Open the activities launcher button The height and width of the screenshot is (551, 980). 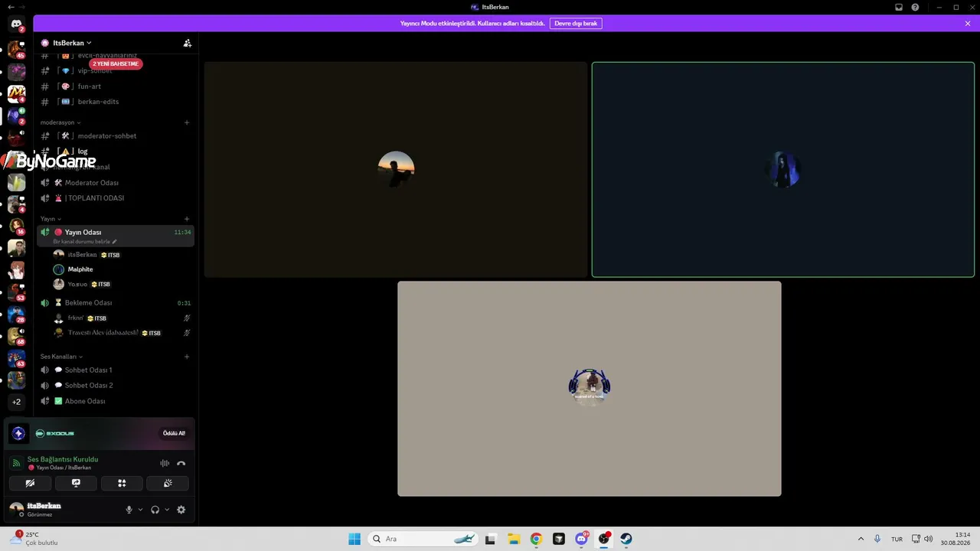click(122, 483)
